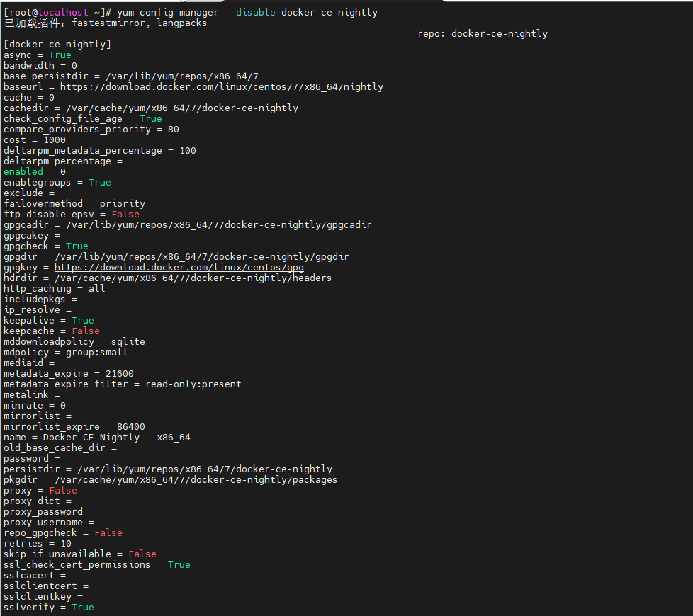Click the "yum-config-manager" command text

(x=167, y=13)
